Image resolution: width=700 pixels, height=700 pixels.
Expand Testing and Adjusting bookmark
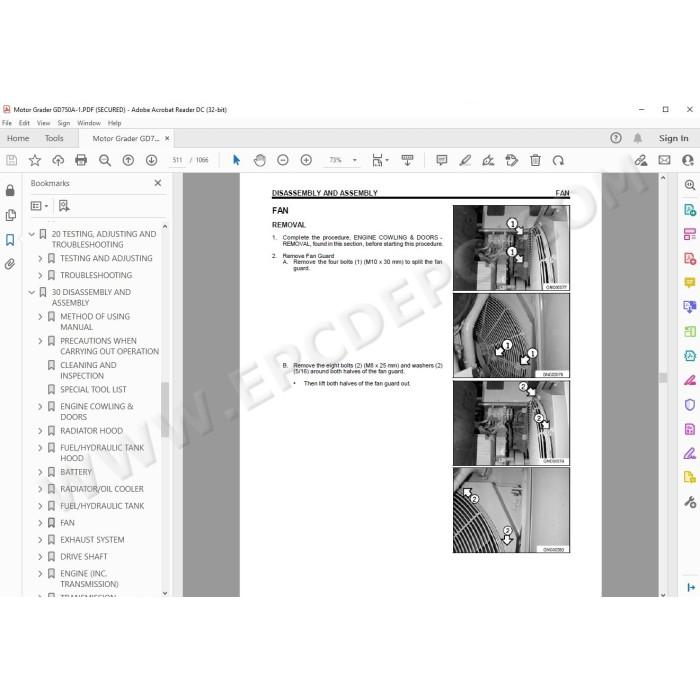40,258
